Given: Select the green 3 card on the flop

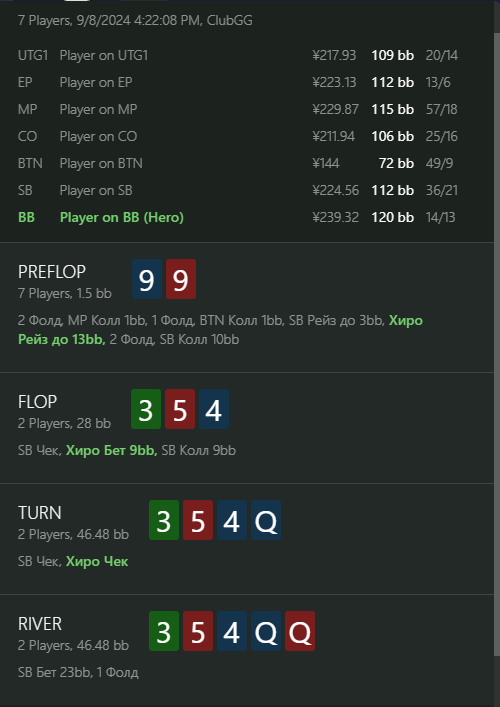Looking at the screenshot, I should coord(146,409).
